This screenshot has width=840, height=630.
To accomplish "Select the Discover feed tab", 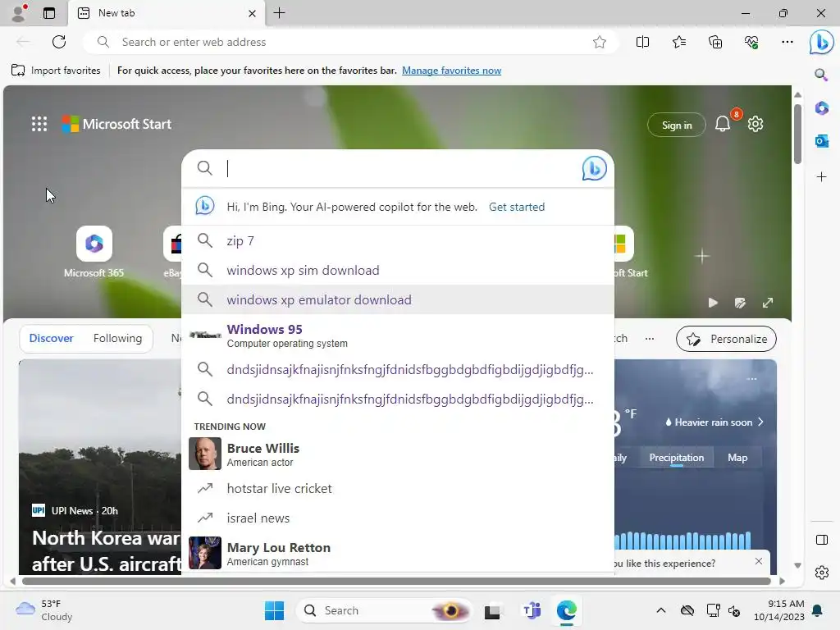I will pos(52,338).
